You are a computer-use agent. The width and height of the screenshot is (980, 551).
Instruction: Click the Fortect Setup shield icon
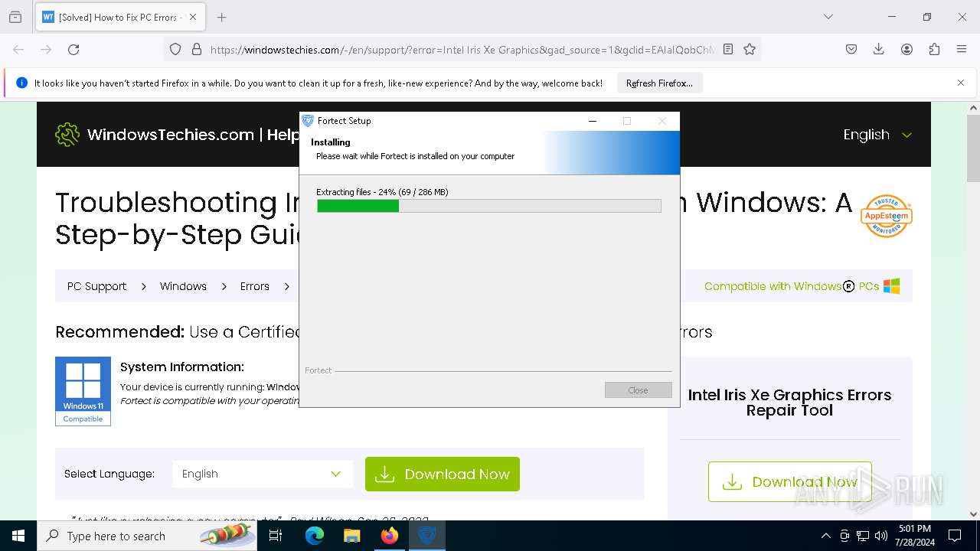[x=308, y=121]
